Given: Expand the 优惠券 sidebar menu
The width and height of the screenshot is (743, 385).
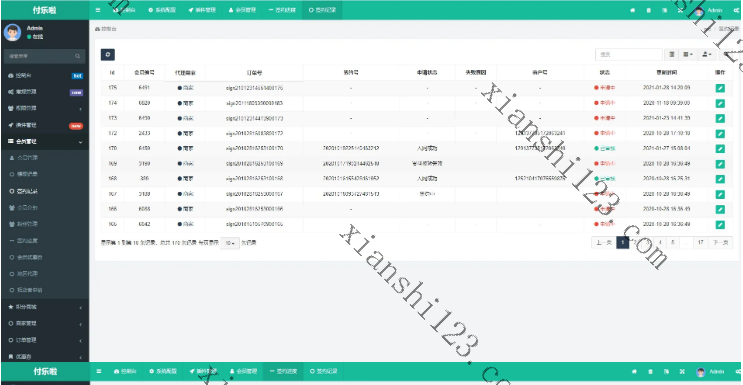Looking at the screenshot, I should click(x=45, y=357).
